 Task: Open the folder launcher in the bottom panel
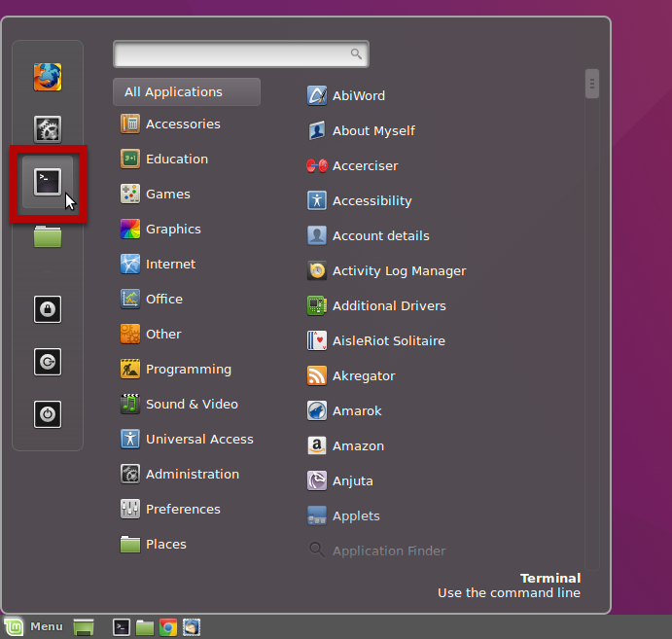(145, 627)
